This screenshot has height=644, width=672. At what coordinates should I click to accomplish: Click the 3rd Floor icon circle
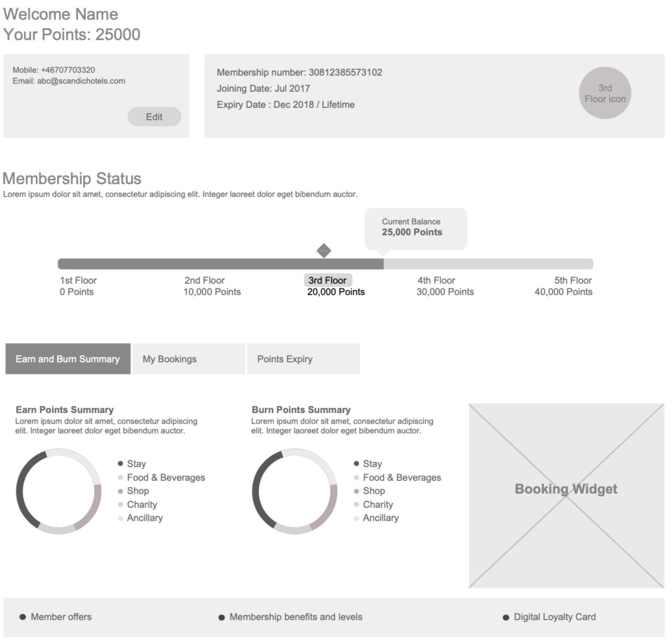tap(605, 93)
